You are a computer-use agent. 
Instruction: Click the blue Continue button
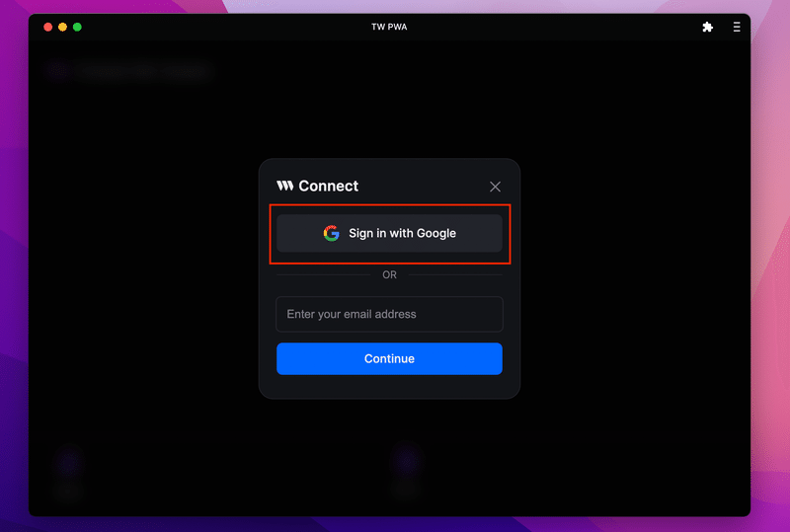point(389,358)
